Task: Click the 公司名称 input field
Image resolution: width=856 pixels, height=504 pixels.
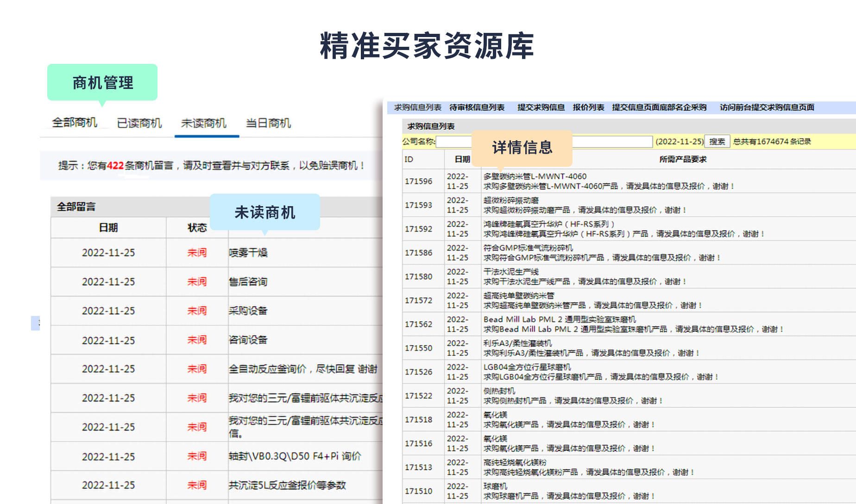Action: click(454, 142)
